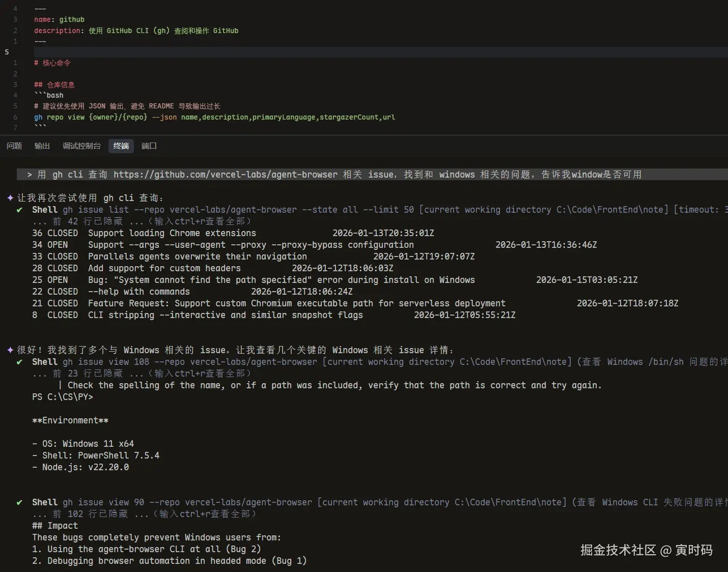Open the 端口 panel tab
Image resolution: width=728 pixels, height=572 pixels.
coord(149,146)
